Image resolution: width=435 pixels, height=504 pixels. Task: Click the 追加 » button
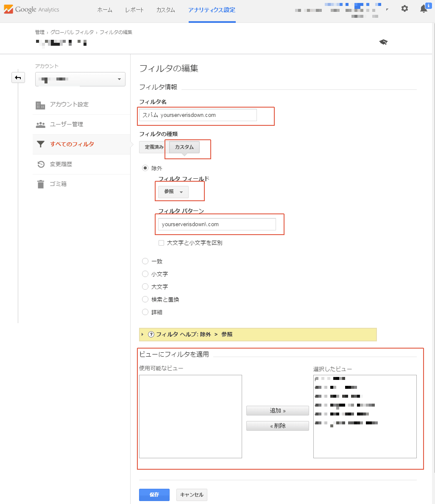(278, 410)
